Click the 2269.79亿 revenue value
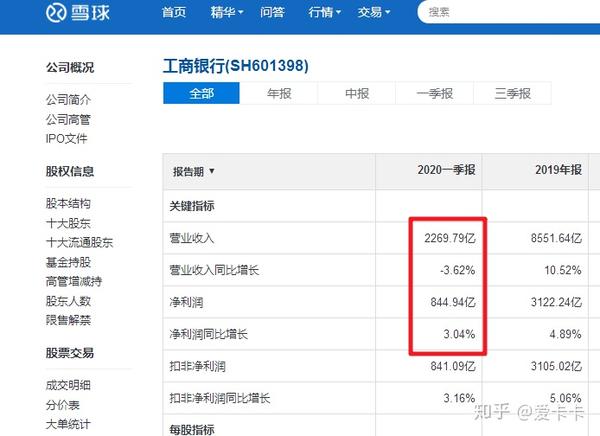The height and width of the screenshot is (436, 600). click(450, 238)
